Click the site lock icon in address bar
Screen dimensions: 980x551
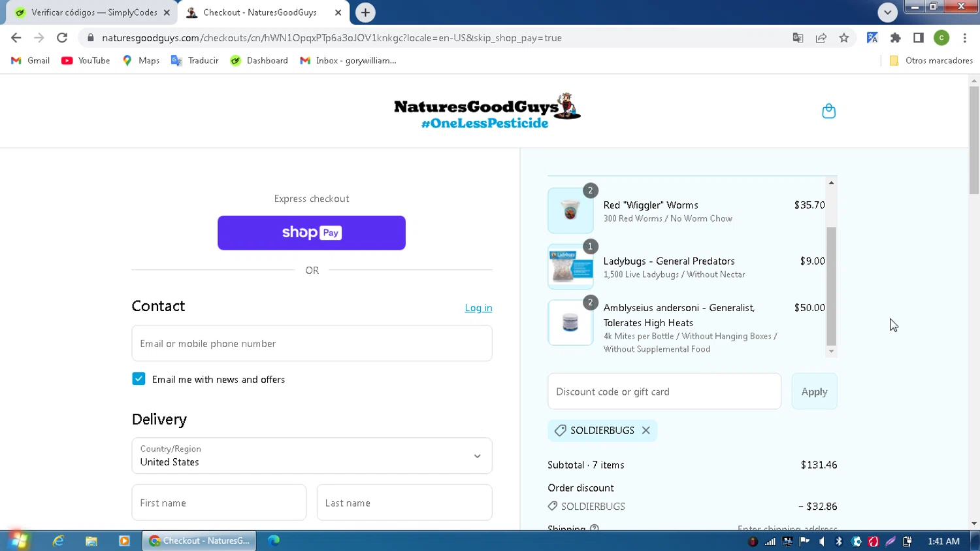[90, 38]
